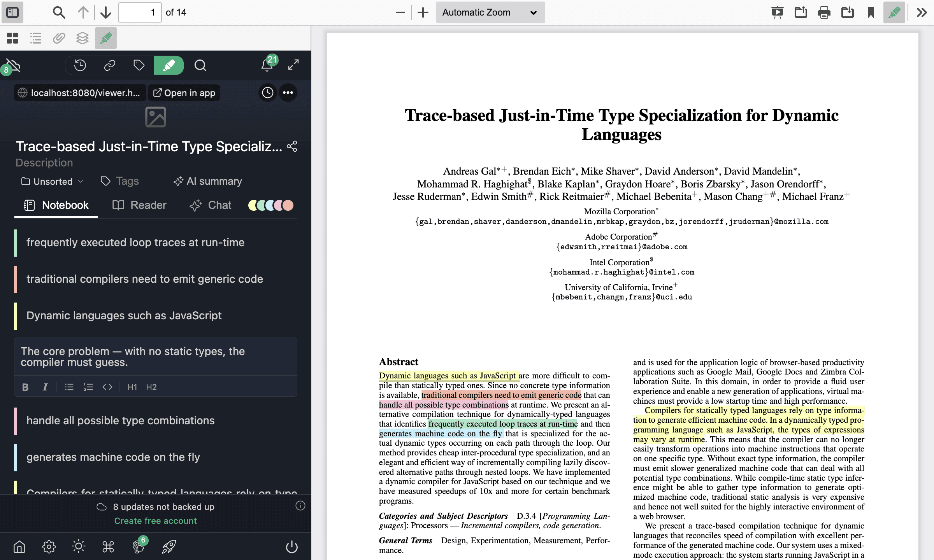Click the backup info icon
This screenshot has height=560, width=934.
(x=300, y=506)
